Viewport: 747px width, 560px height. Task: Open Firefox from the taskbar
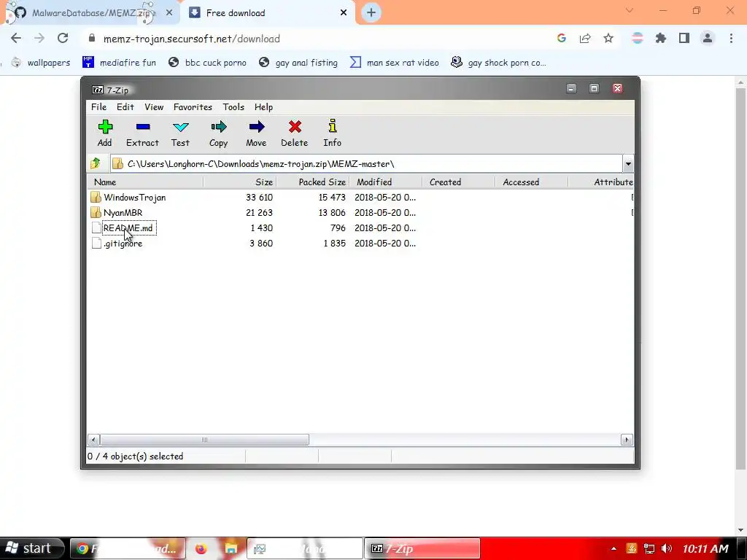tap(201, 549)
